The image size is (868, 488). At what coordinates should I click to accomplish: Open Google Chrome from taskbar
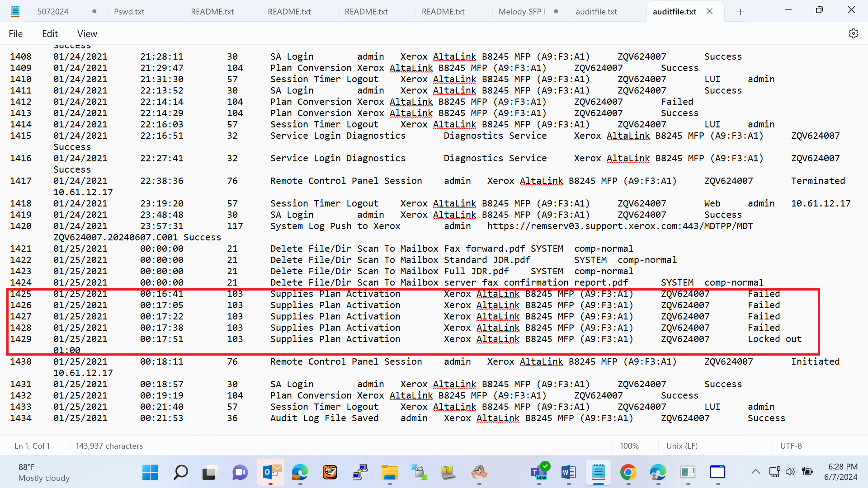(x=628, y=473)
